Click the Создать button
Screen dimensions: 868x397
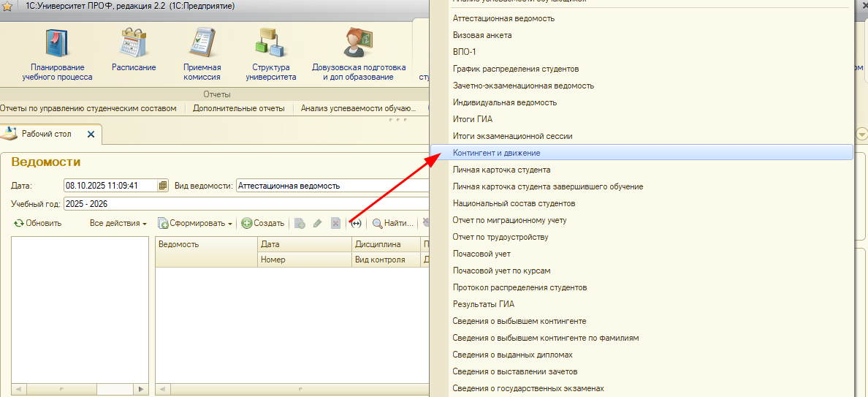(263, 223)
